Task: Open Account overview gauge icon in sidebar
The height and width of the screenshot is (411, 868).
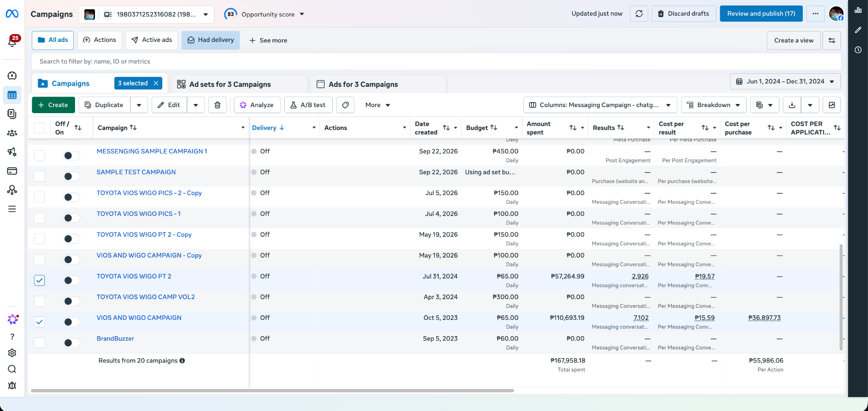Action: tap(12, 75)
